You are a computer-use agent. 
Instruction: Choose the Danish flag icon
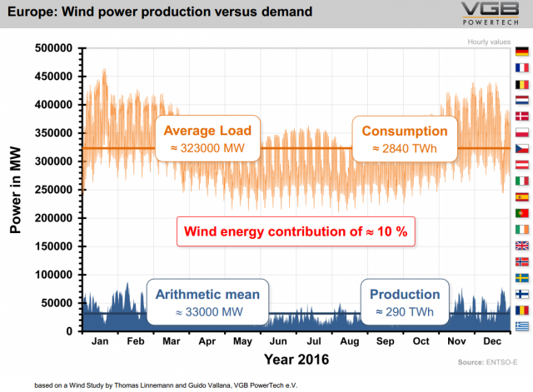pos(522,117)
